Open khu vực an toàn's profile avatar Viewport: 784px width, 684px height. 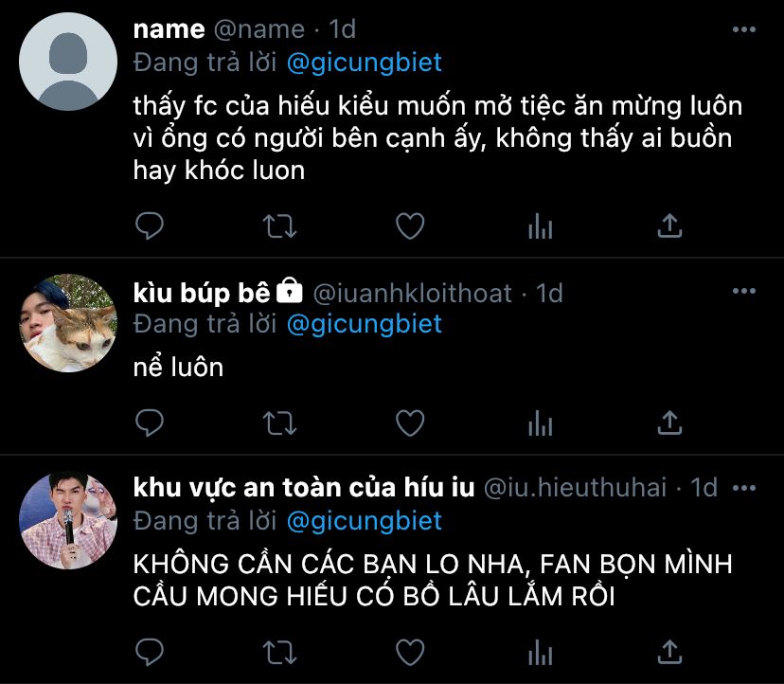click(x=68, y=520)
